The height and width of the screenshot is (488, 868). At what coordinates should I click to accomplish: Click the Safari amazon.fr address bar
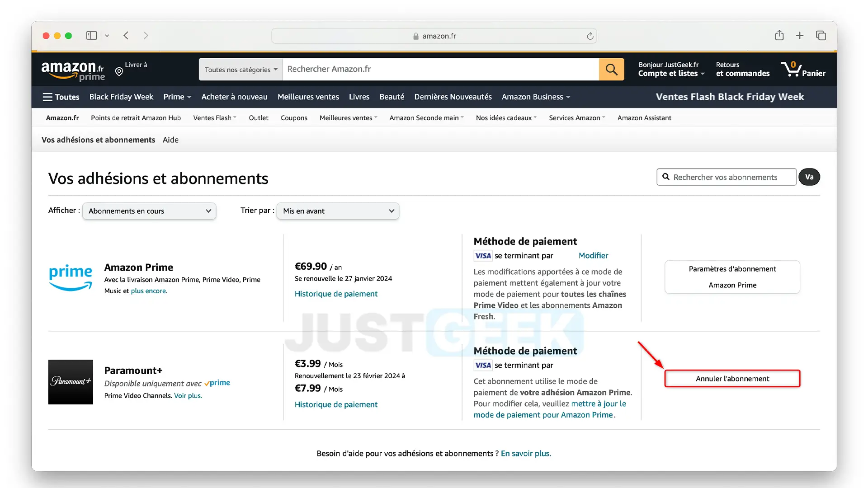pos(434,36)
